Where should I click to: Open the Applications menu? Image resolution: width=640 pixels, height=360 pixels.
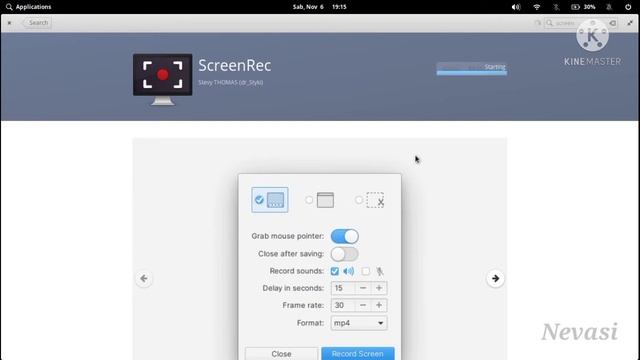[29, 7]
